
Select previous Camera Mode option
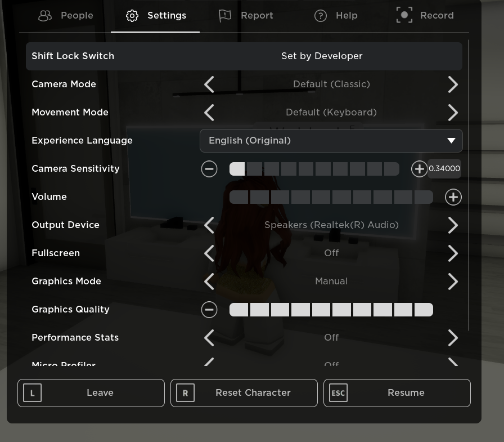point(209,84)
